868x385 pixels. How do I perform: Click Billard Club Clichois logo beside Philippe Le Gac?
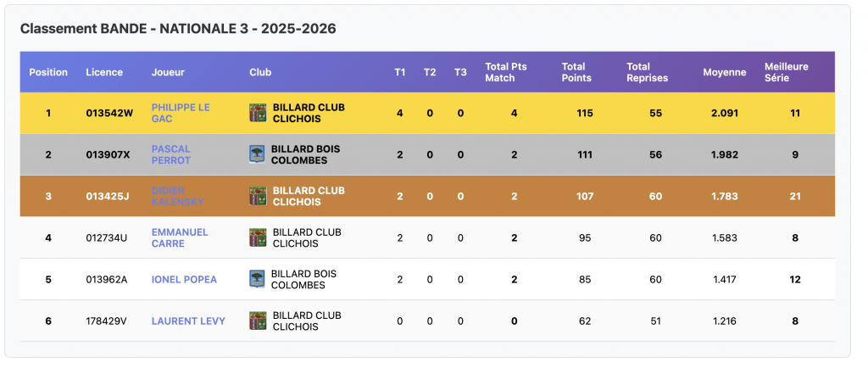[258, 113]
